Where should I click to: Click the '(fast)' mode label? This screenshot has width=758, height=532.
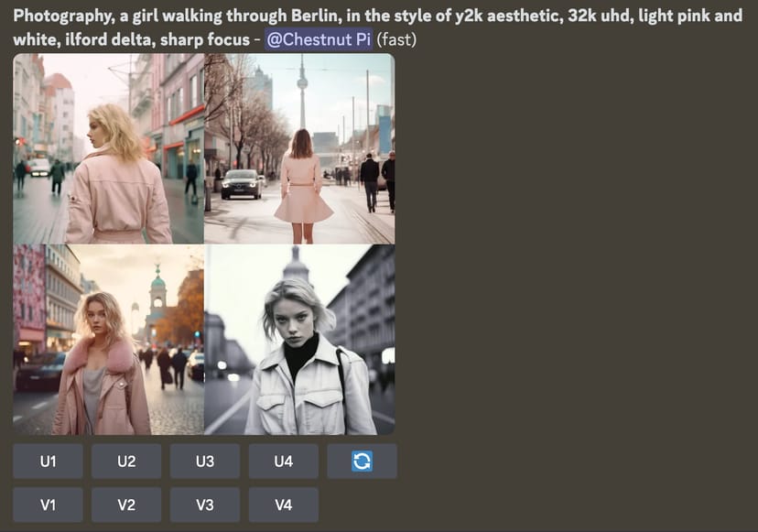397,39
